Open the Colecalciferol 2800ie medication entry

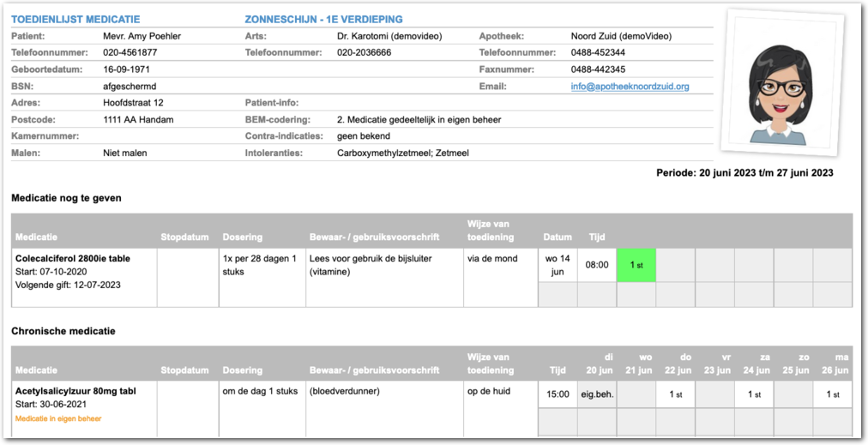[72, 256]
